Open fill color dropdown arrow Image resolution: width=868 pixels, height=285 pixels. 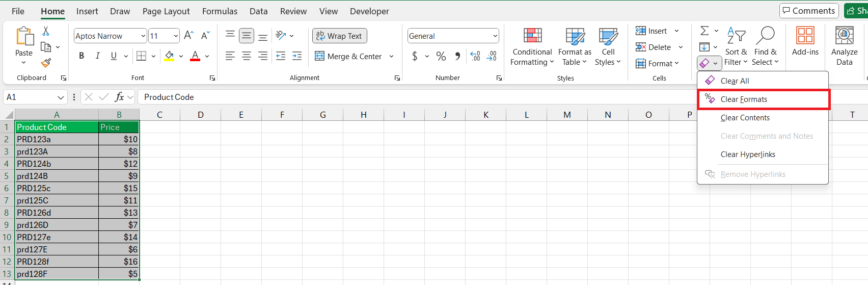181,56
